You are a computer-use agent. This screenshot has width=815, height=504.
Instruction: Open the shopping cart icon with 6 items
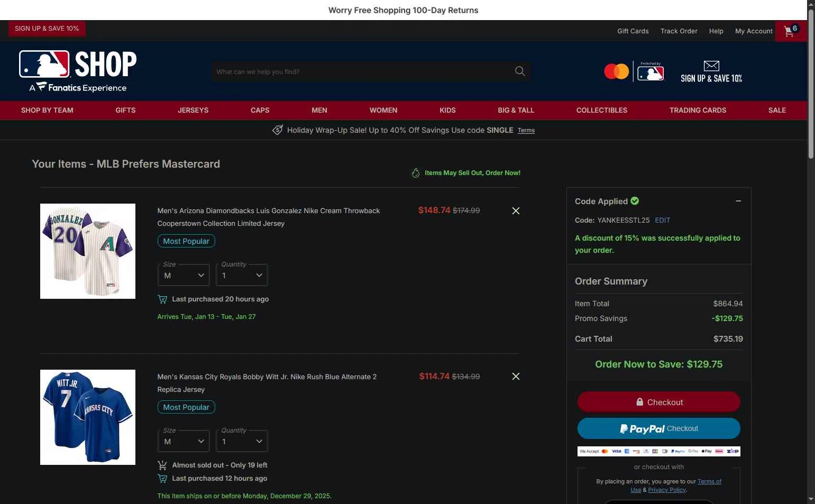[791, 31]
